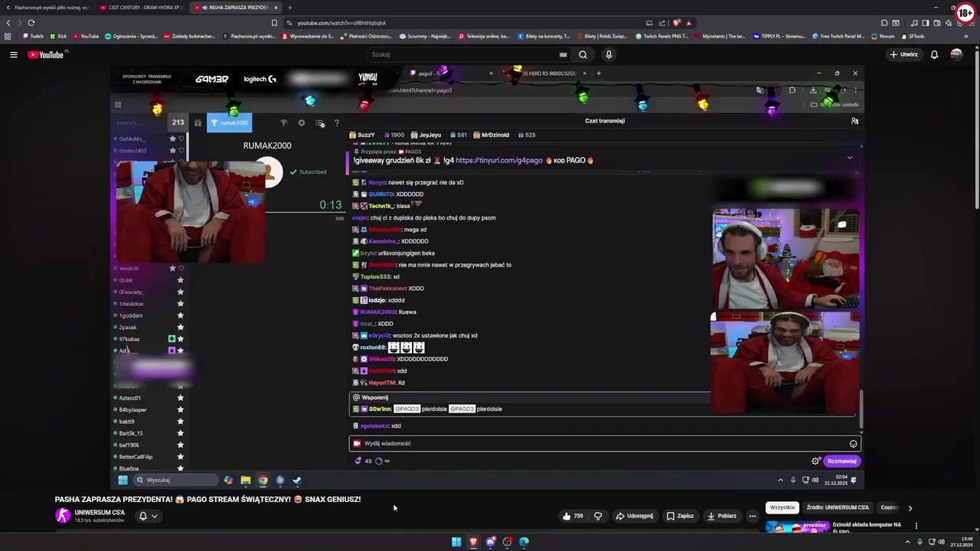Screen dimensions: 980x551
Task: Toggle star for user 2pacek
Action: point(181,327)
